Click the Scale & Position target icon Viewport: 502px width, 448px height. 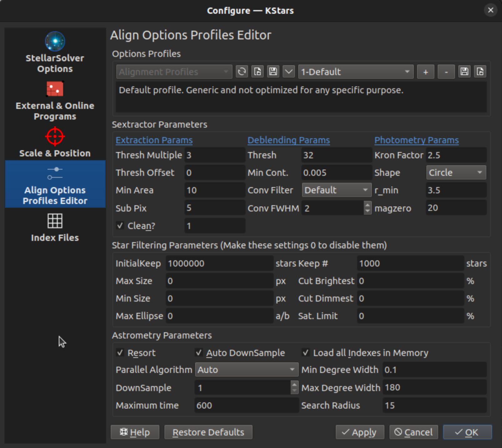[x=55, y=137]
